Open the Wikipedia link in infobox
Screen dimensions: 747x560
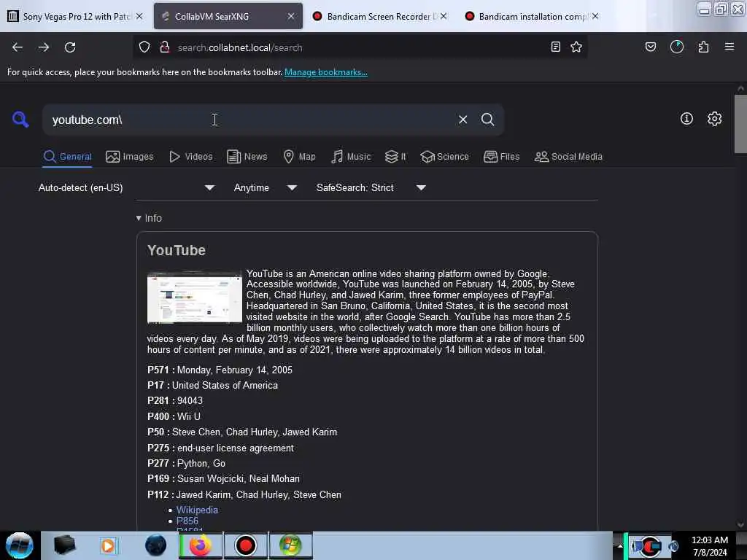click(197, 510)
